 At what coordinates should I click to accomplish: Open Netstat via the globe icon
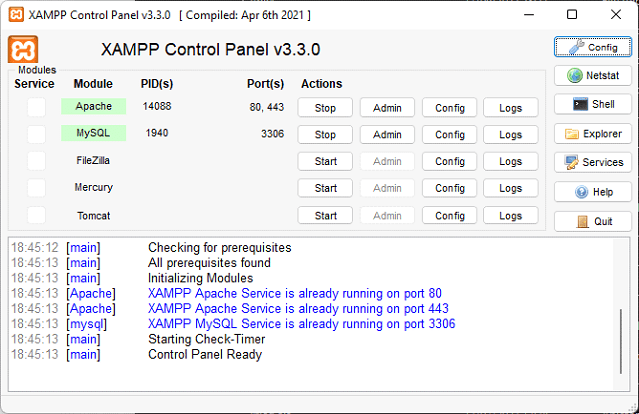592,75
